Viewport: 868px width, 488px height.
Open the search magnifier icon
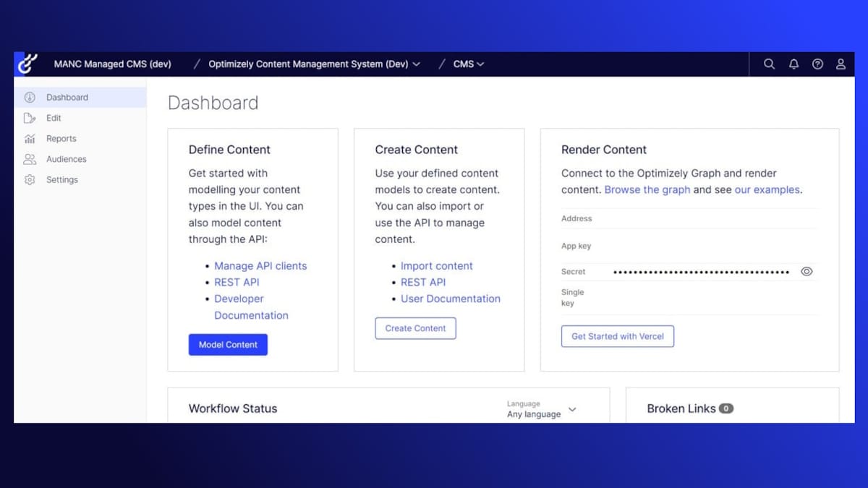[x=769, y=64]
